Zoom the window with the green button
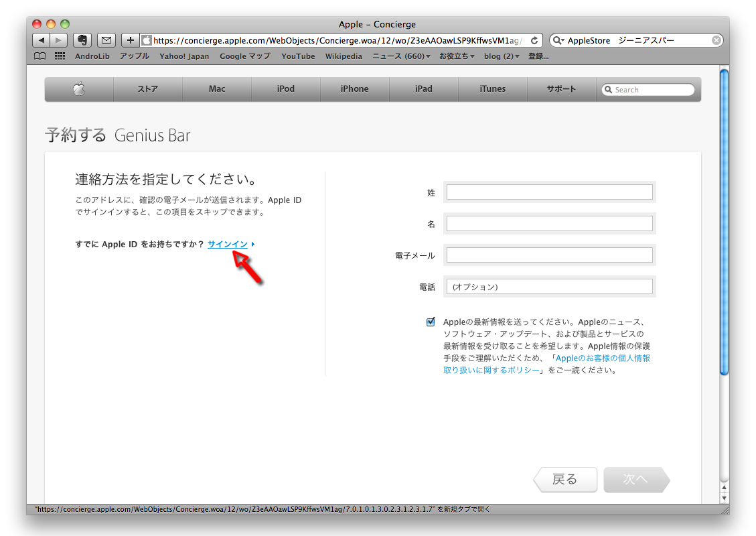The image size is (756, 536). (x=65, y=24)
